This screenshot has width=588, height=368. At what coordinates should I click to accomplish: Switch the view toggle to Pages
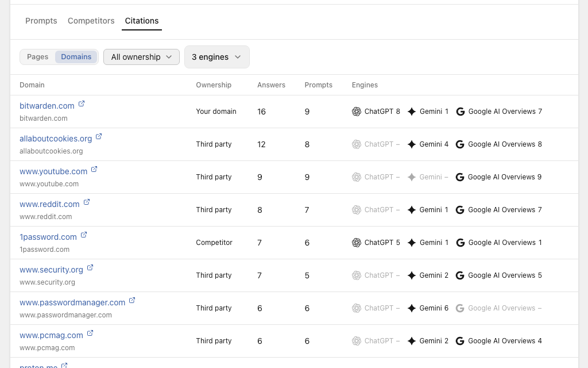click(x=37, y=57)
